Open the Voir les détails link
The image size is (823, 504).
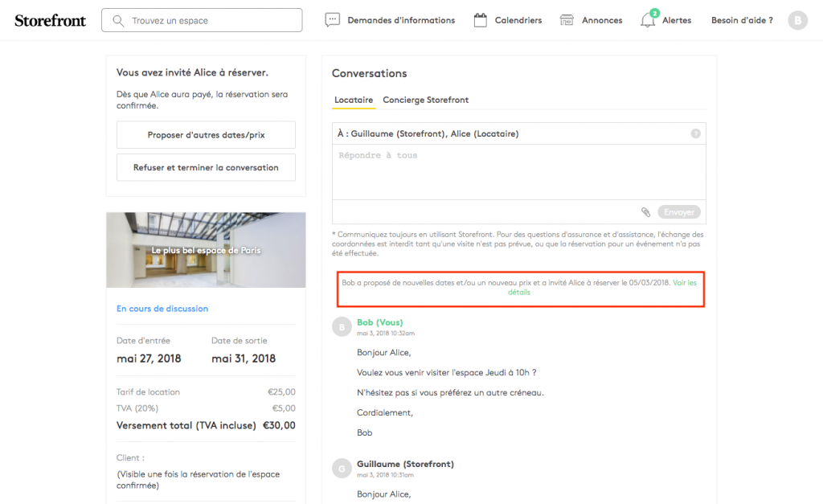pyautogui.click(x=684, y=282)
